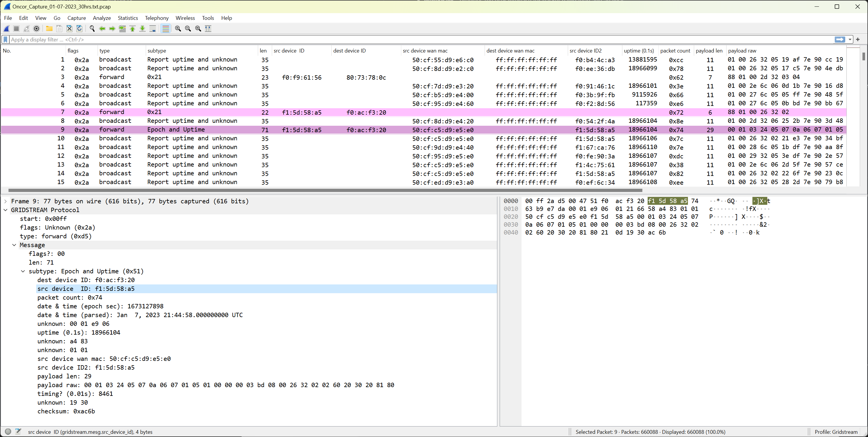Screen dimensions: 868x437
Task: Select dest device ID f0:ac:f3:20 field
Action: point(86,280)
